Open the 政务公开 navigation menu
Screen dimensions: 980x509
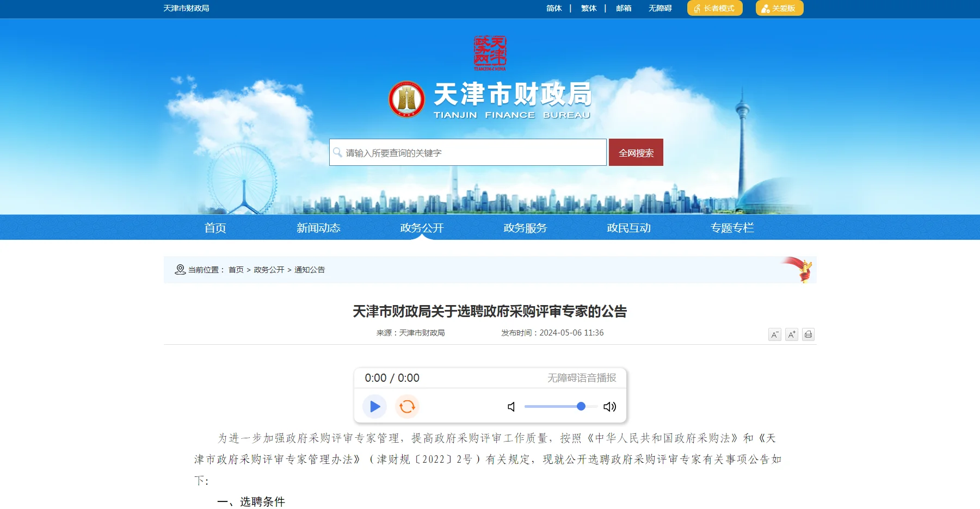421,227
